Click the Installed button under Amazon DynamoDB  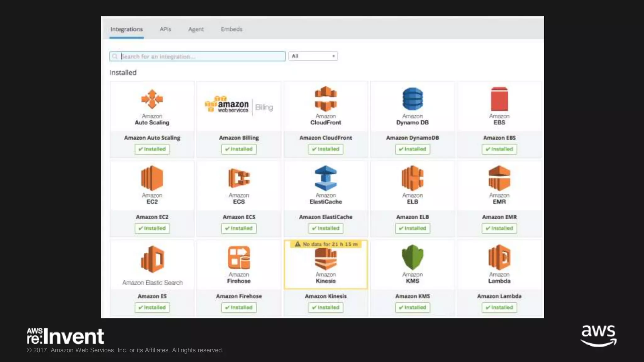click(x=413, y=149)
